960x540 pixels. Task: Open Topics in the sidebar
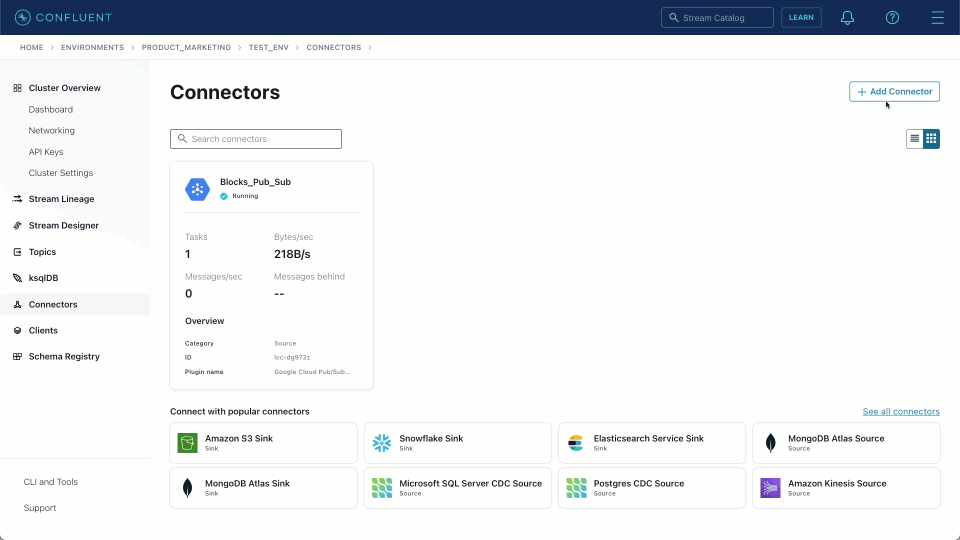tap(42, 252)
